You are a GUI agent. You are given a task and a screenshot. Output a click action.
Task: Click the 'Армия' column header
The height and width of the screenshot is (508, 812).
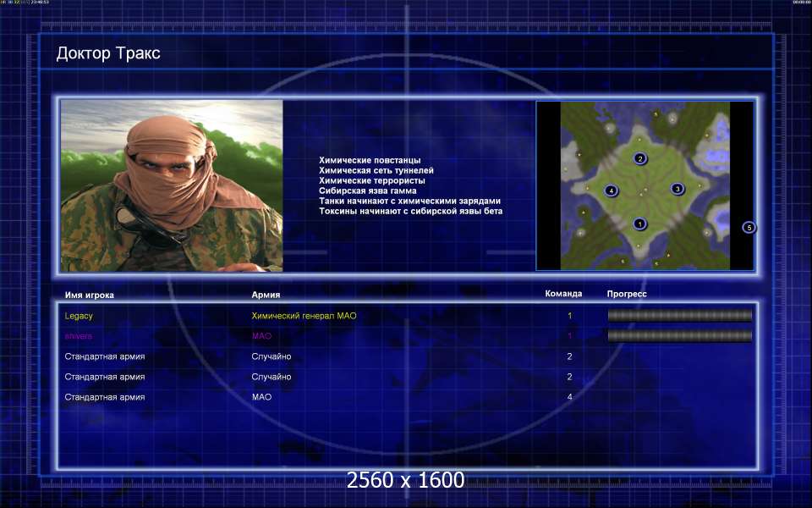click(x=266, y=295)
